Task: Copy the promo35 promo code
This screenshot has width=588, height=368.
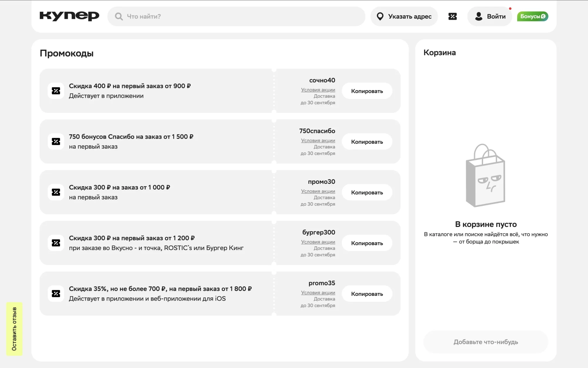Action: [367, 294]
